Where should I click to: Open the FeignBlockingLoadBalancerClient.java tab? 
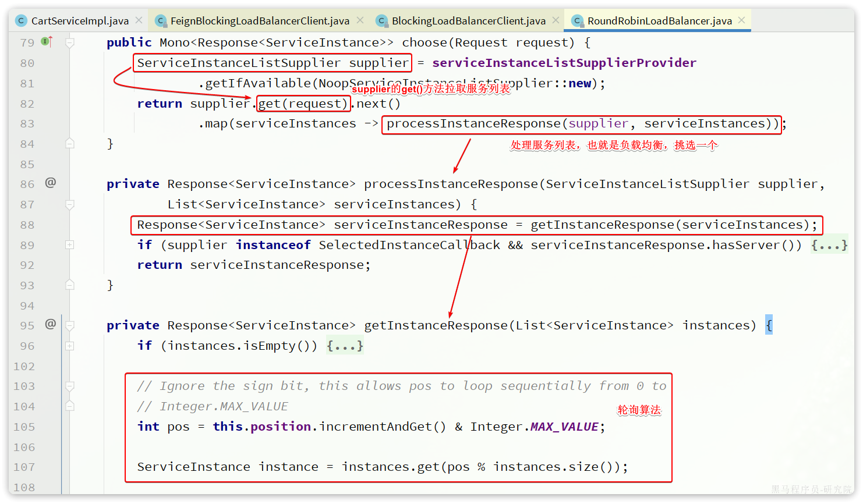point(260,21)
